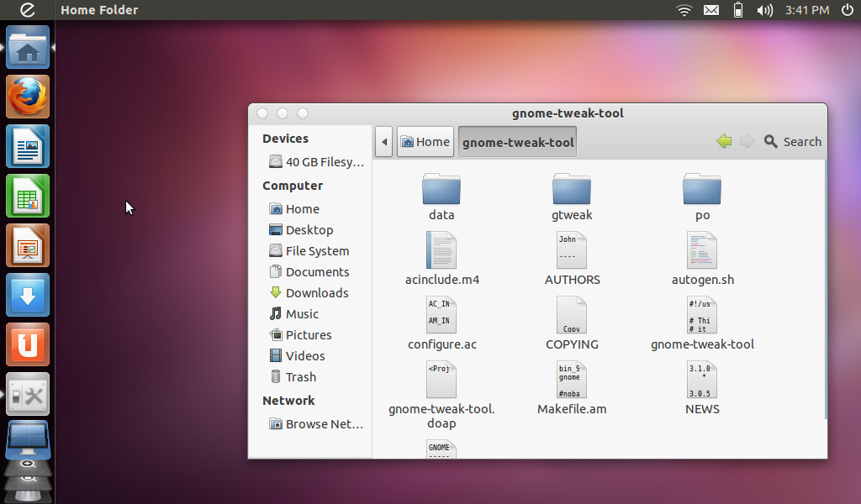
Task: Click the Ubuntu dash logo button
Action: [x=27, y=10]
